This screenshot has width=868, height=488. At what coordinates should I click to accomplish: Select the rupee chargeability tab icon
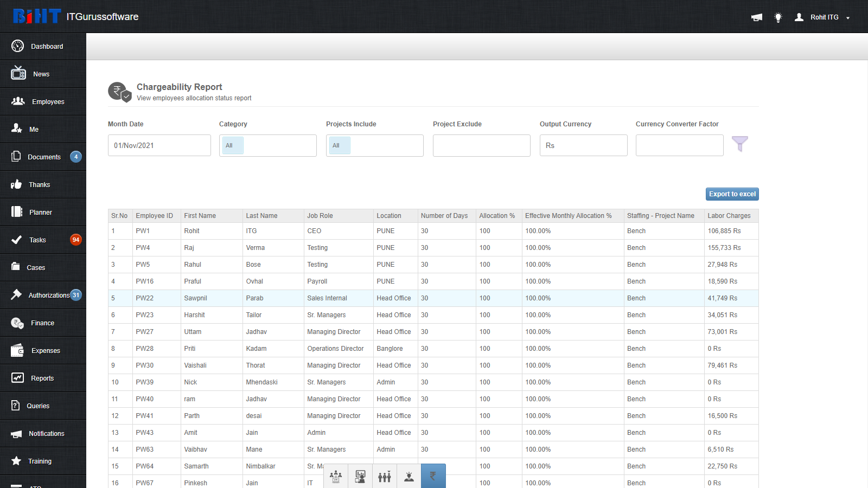click(433, 476)
